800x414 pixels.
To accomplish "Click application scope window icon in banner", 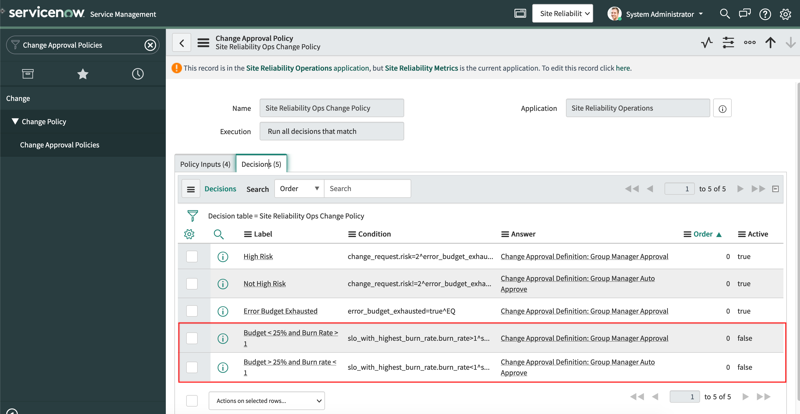I will pyautogui.click(x=520, y=14).
